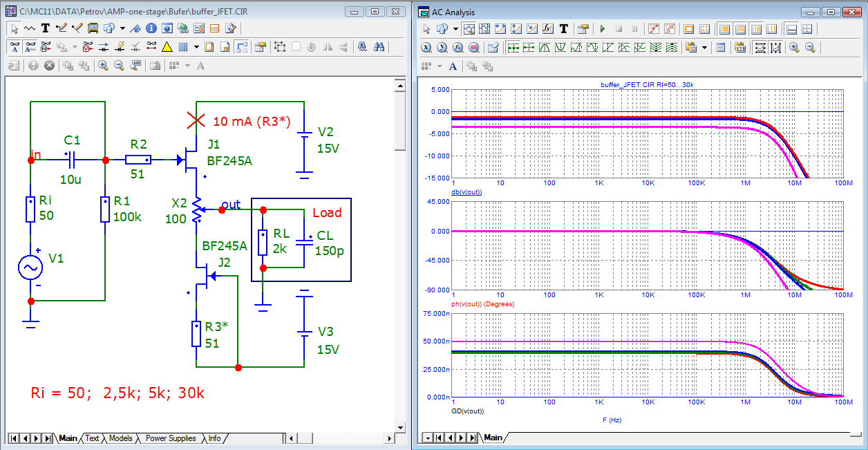The image size is (868, 450).
Task: Toggle the horizontal cursor mode button in AC Analysis
Action: click(x=791, y=29)
